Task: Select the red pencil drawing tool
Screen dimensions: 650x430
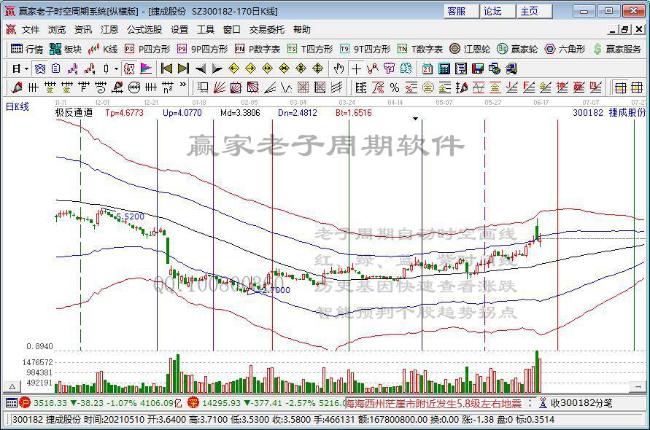Action: coord(16,87)
